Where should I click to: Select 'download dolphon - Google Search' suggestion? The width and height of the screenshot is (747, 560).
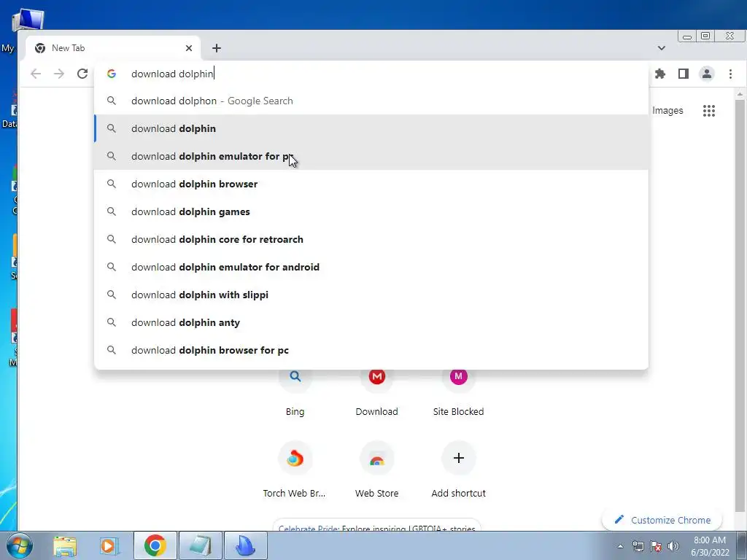coord(371,101)
